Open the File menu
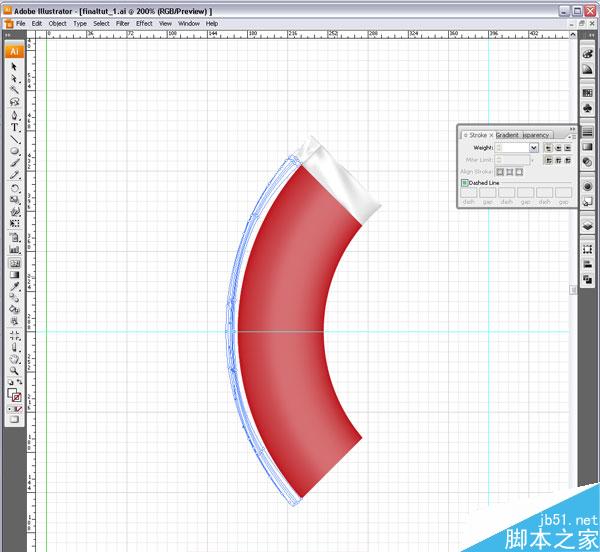Viewport: 600px width, 552px height. pos(21,23)
